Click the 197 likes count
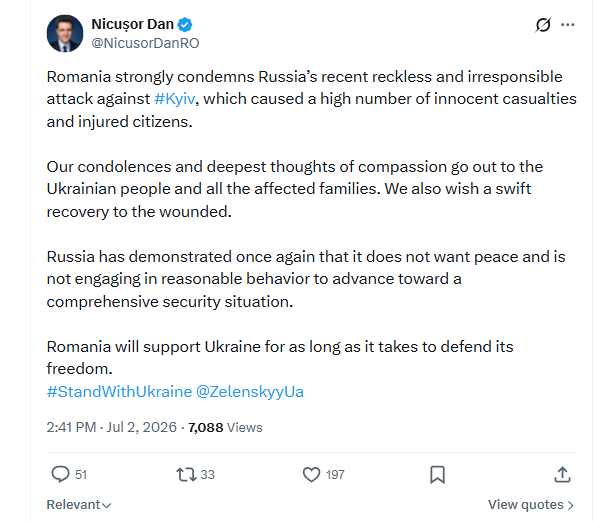595x521 pixels. pos(335,475)
